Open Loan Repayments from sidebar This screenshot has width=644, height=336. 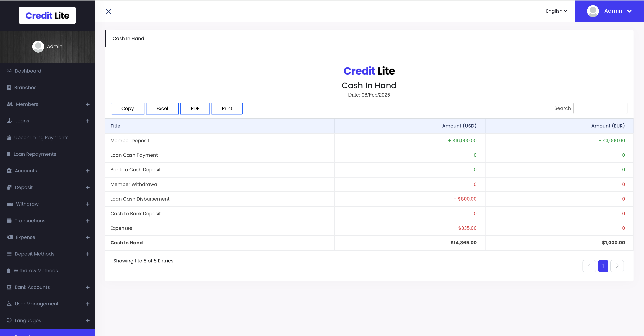pos(35,154)
